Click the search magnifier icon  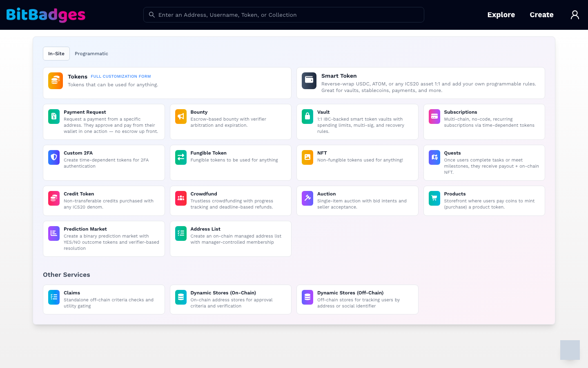click(151, 15)
